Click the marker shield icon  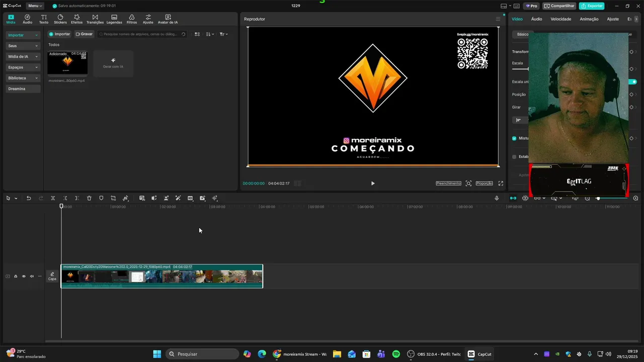click(101, 198)
